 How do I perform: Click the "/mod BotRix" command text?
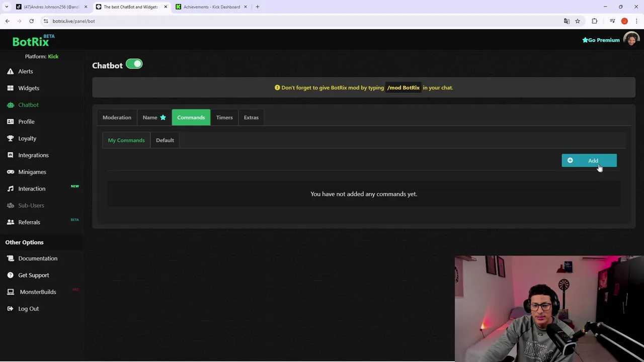(403, 87)
